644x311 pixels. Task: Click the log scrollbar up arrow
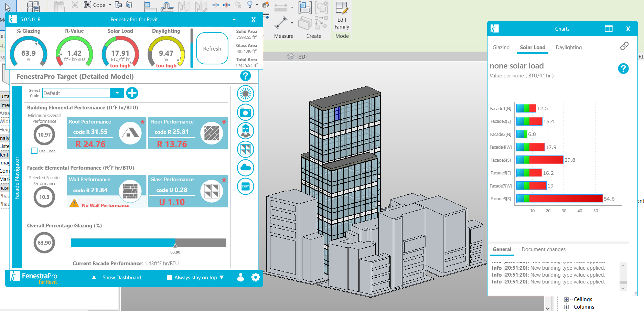coord(623,266)
